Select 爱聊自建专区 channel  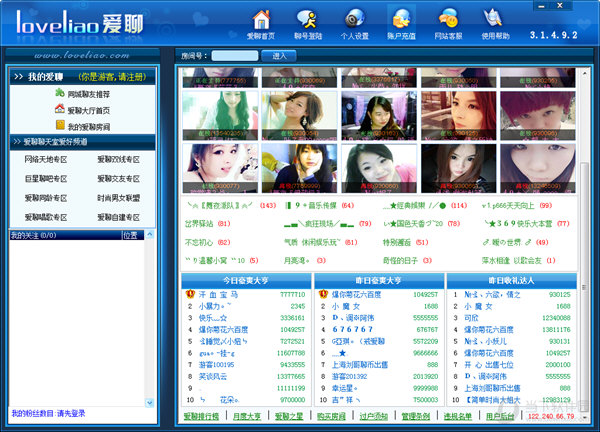[118, 217]
